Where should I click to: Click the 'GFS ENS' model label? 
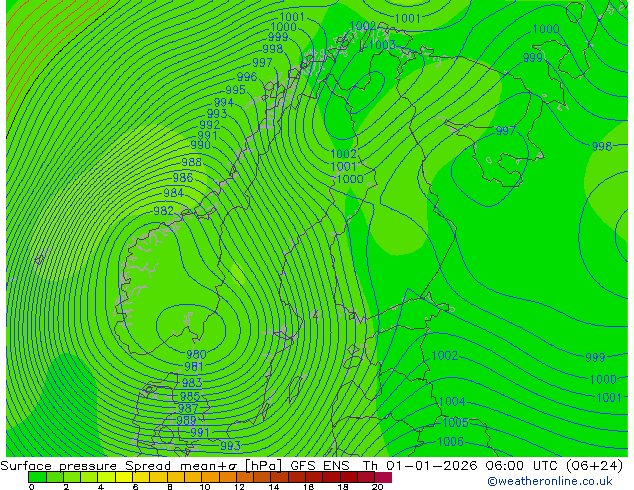pyautogui.click(x=320, y=466)
